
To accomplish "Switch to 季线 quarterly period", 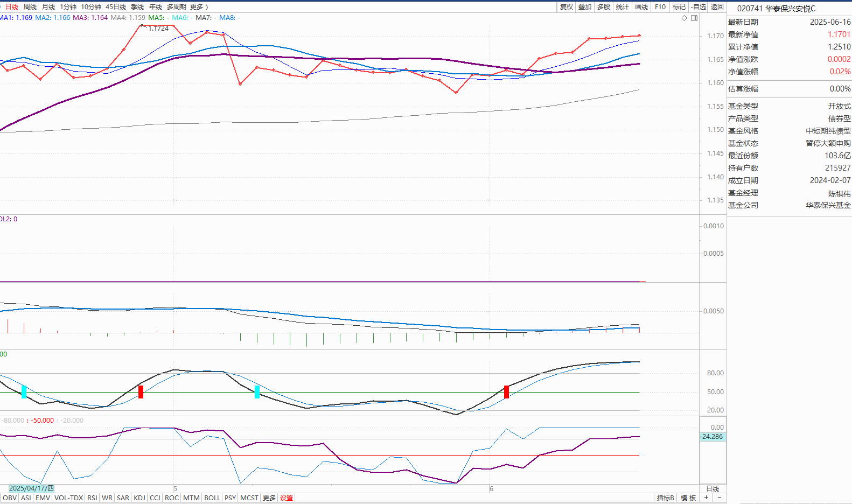I will [x=137, y=7].
